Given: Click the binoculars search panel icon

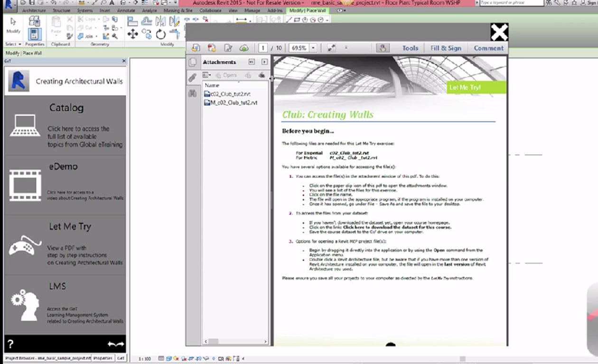Looking at the screenshot, I should 192,93.
